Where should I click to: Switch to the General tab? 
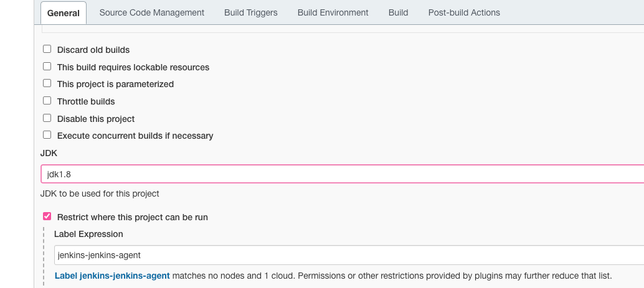[64, 13]
